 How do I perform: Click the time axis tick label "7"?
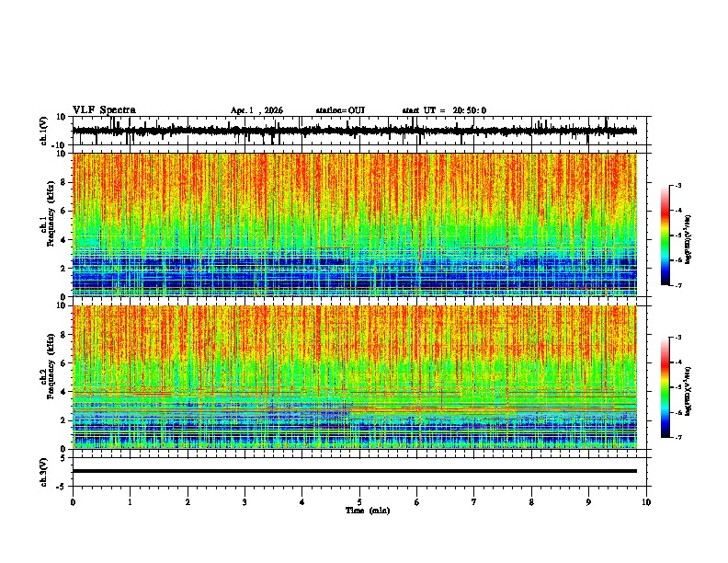(x=474, y=502)
